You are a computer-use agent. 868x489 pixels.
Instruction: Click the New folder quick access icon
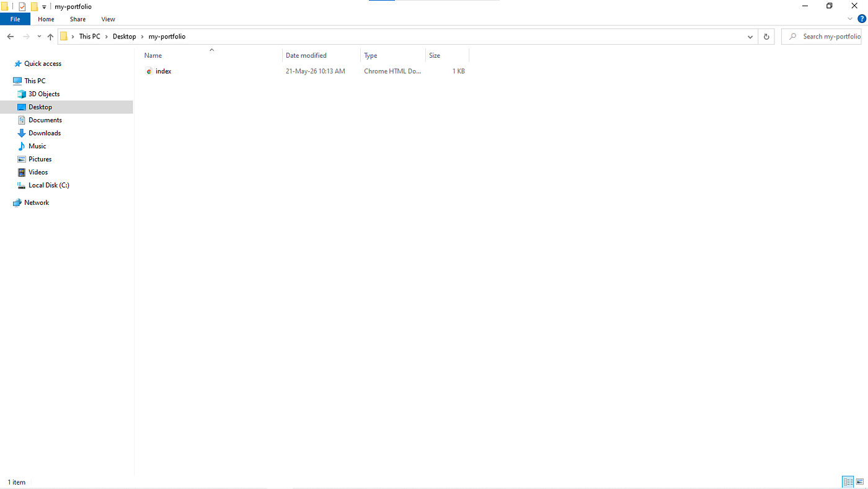point(35,6)
